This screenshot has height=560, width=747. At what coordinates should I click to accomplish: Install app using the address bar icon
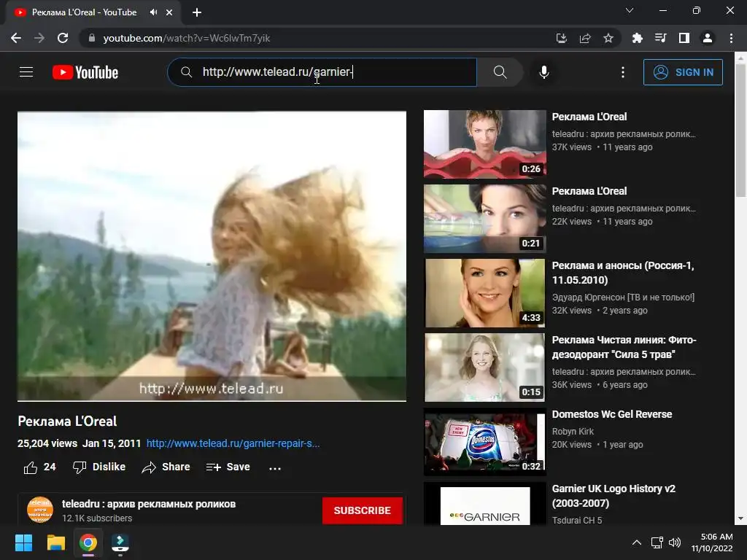(562, 38)
